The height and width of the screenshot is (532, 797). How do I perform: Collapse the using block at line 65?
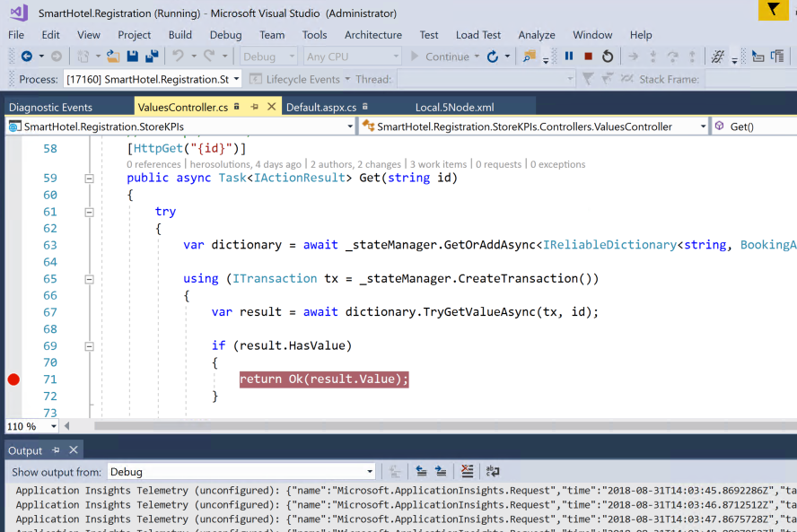(x=89, y=279)
